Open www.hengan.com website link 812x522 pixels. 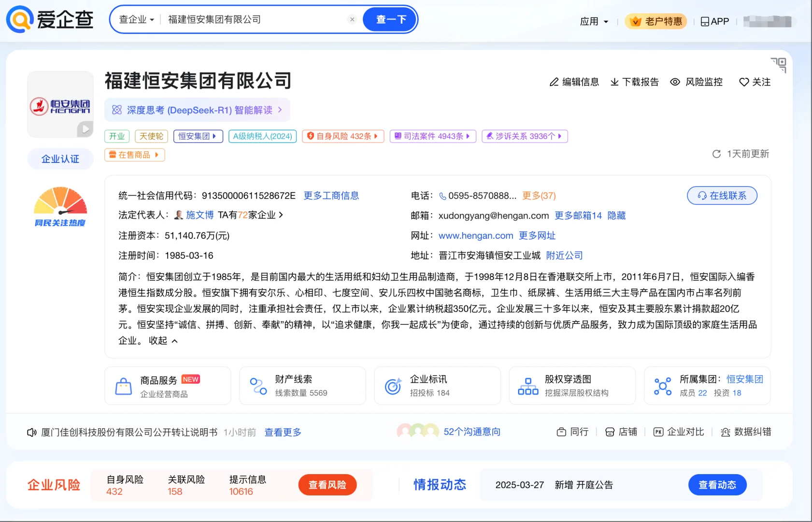coord(476,236)
